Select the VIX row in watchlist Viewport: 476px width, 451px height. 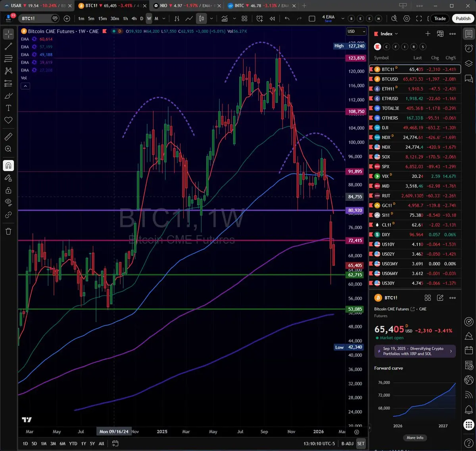[x=415, y=176]
